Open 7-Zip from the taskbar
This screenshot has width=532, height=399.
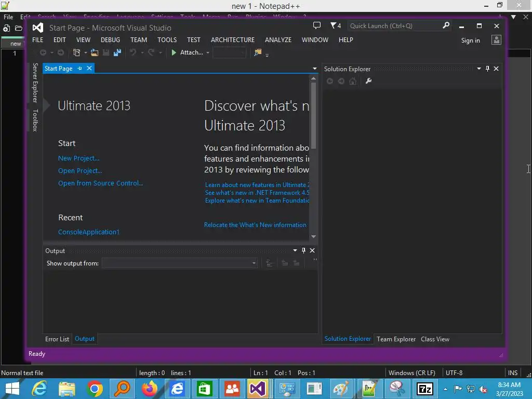(x=425, y=389)
